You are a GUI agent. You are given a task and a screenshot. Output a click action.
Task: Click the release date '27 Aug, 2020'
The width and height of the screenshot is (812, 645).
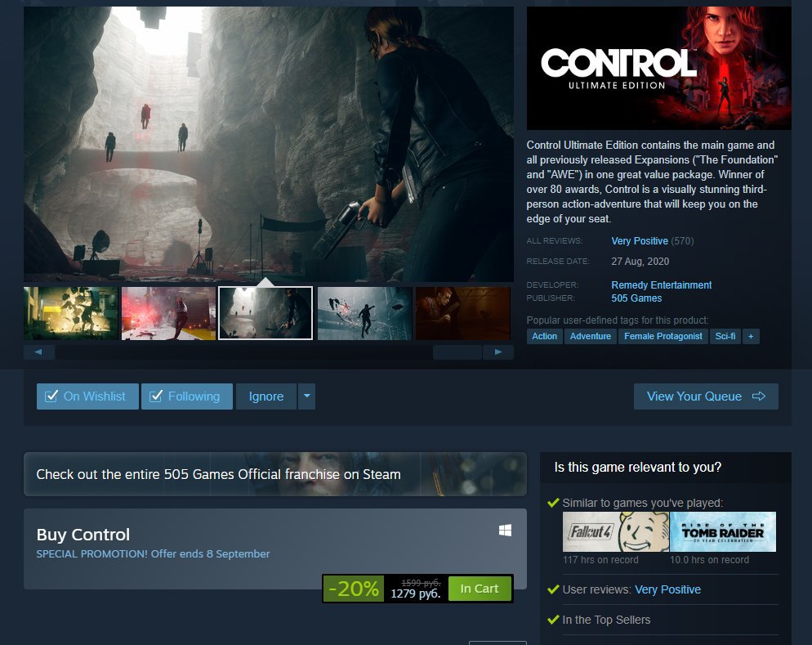640,261
